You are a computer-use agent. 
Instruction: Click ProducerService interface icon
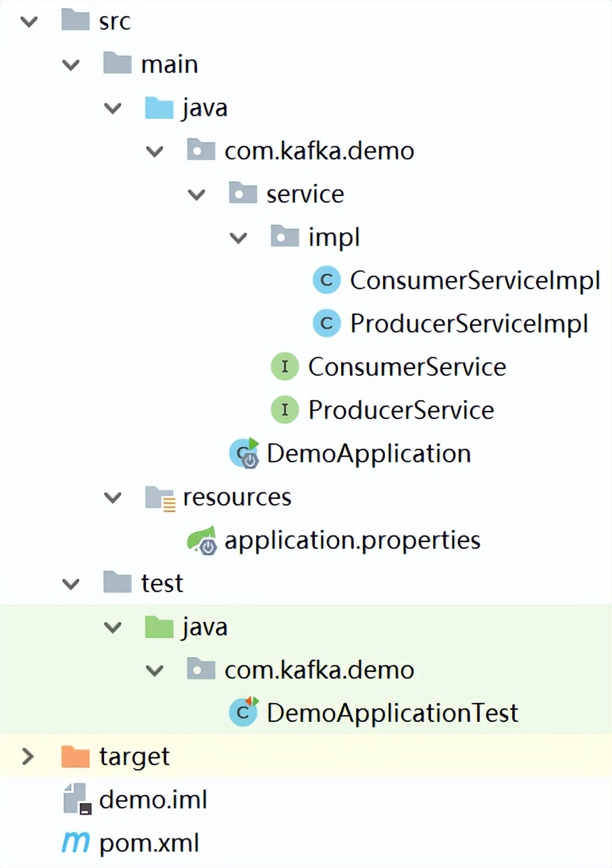point(285,410)
